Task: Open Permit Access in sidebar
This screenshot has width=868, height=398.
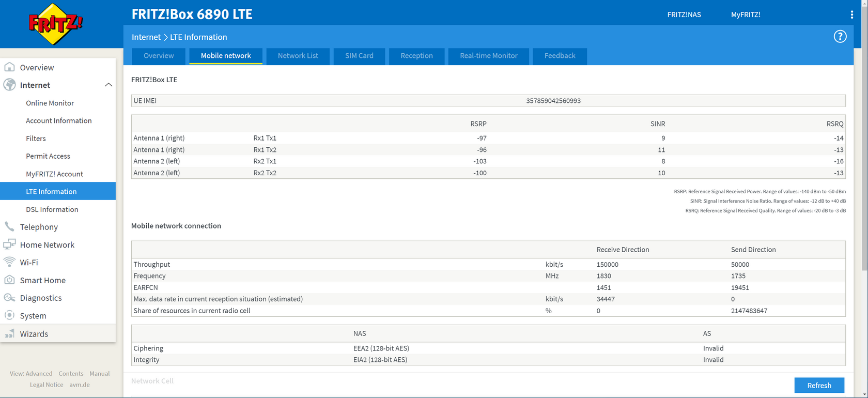Action: pyautogui.click(x=48, y=156)
